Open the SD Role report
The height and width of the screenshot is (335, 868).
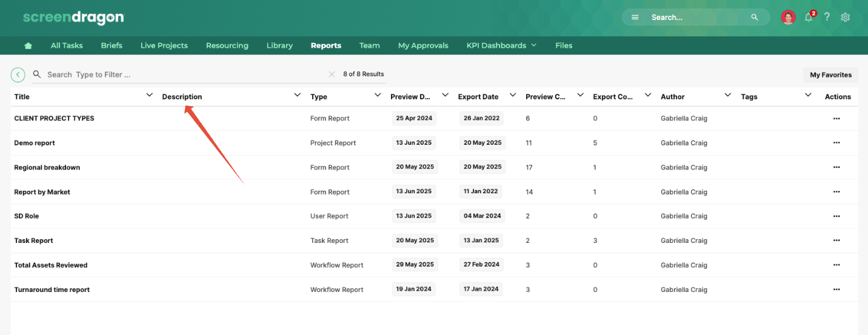click(x=27, y=216)
